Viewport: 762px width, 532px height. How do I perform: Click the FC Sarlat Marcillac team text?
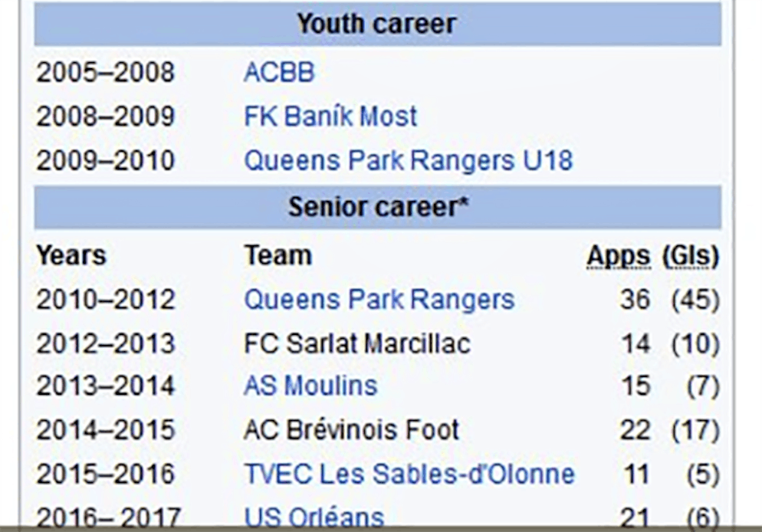click(357, 343)
